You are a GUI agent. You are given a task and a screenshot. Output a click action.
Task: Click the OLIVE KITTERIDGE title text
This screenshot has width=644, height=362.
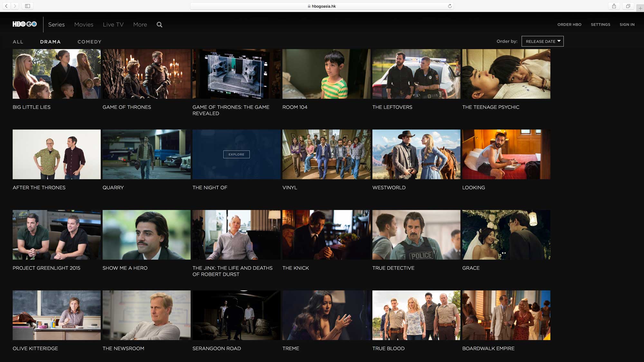coord(35,348)
